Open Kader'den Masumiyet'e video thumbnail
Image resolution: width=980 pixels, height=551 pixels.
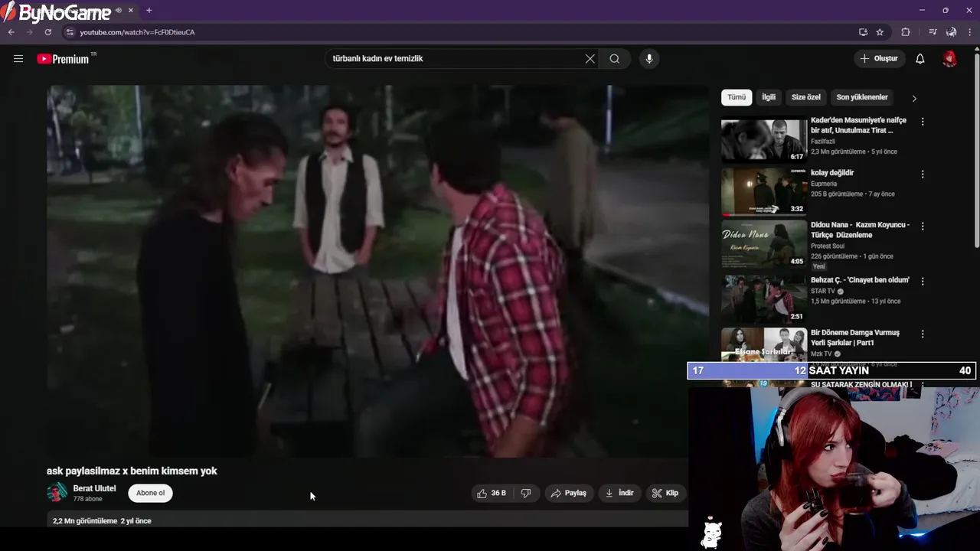[x=764, y=139]
